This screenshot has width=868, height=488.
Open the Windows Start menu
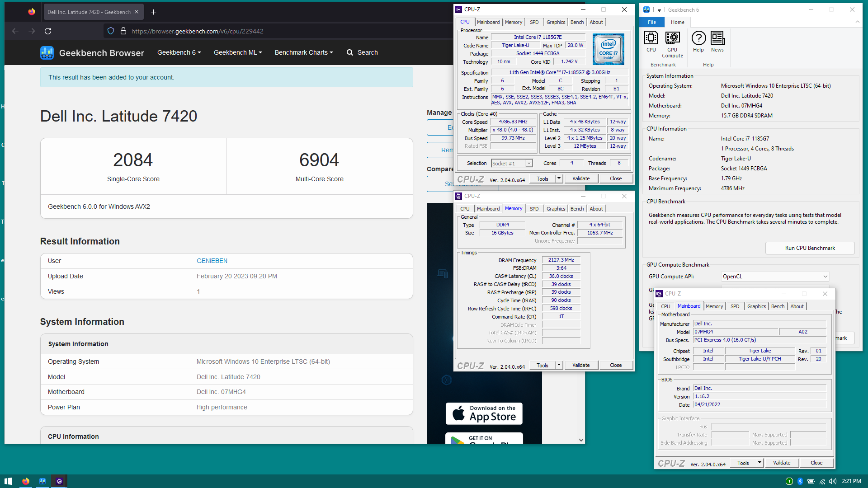tap(8, 481)
